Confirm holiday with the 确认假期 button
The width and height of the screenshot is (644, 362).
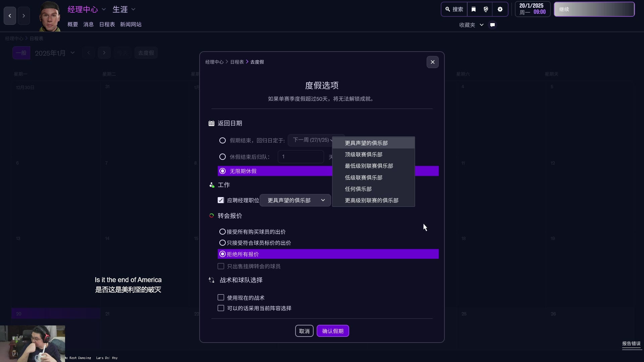pos(332,331)
